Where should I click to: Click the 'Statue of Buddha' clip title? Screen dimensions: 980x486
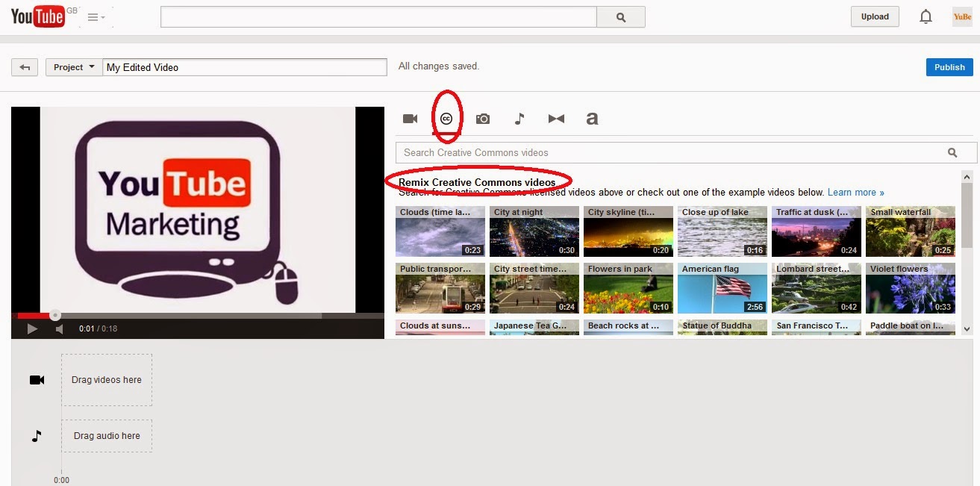click(717, 325)
